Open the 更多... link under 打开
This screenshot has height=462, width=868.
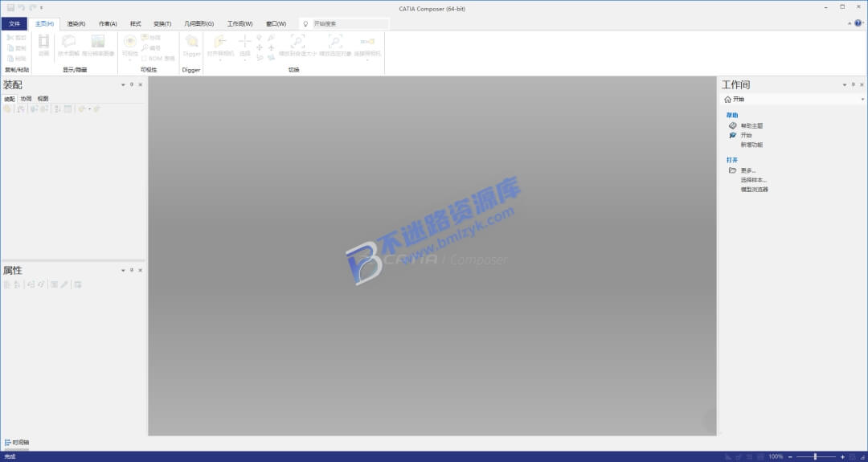748,170
